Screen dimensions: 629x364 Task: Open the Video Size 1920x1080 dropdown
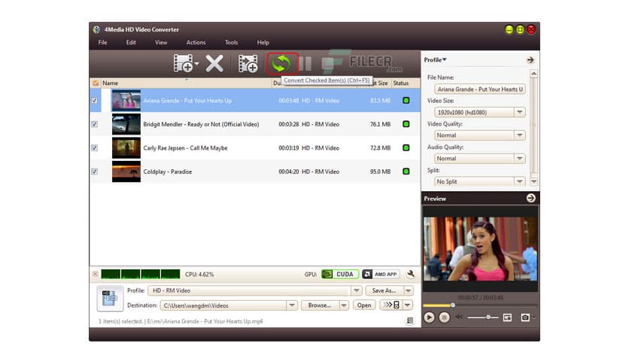[x=480, y=112]
